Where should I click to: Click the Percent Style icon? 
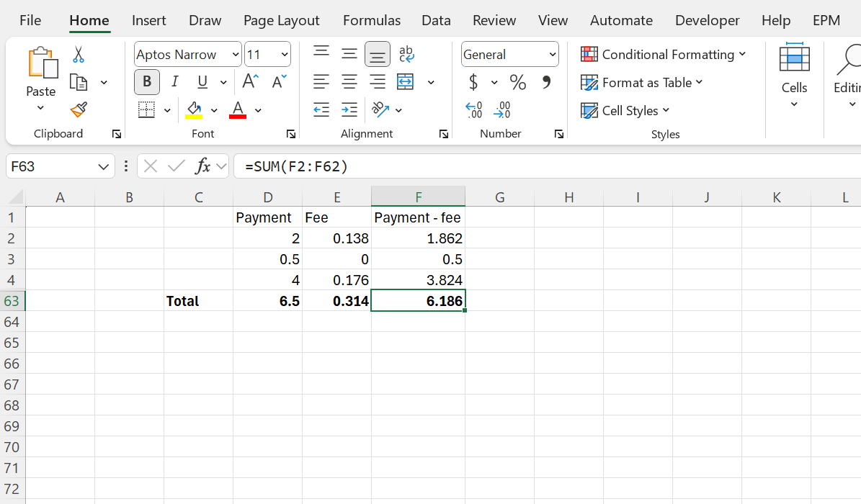[517, 83]
